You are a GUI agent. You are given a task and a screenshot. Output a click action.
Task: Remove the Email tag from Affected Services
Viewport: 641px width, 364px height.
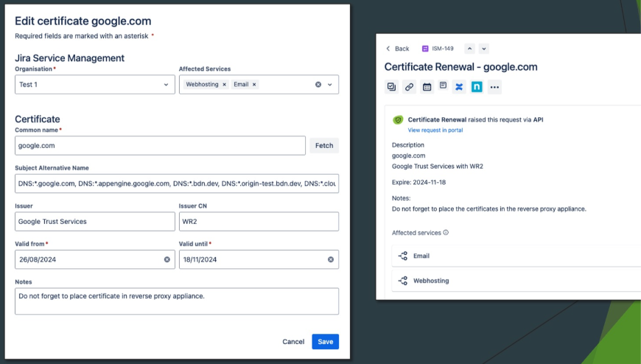(254, 85)
